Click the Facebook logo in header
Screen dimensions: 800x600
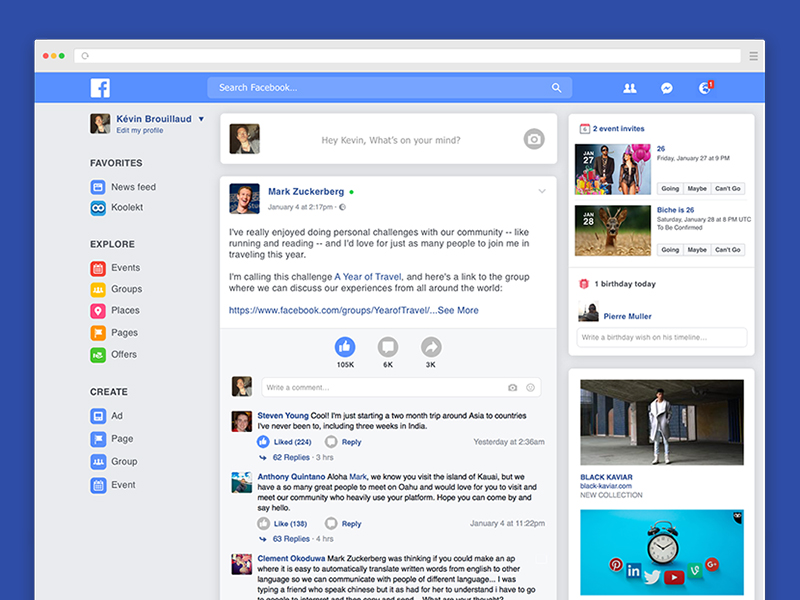point(100,88)
